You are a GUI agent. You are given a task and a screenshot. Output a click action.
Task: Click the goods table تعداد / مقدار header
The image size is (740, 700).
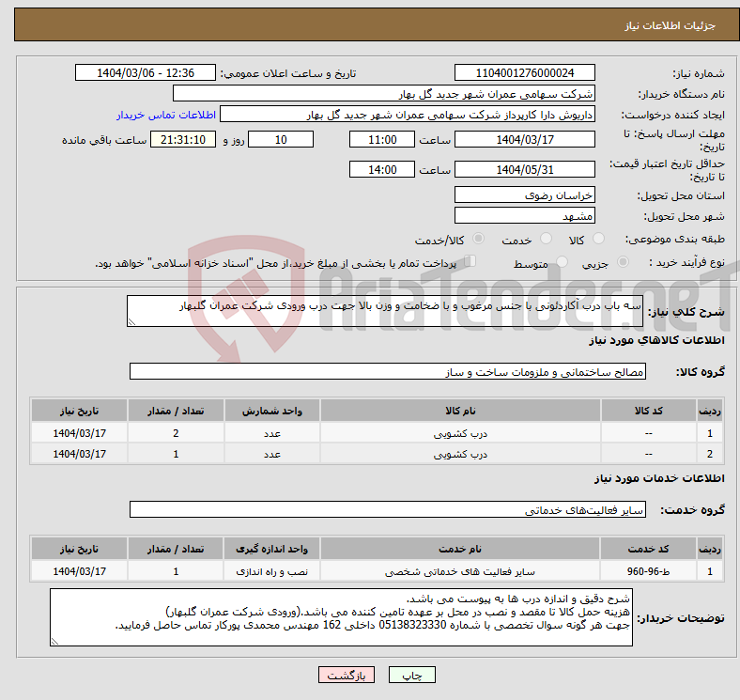pos(176,411)
